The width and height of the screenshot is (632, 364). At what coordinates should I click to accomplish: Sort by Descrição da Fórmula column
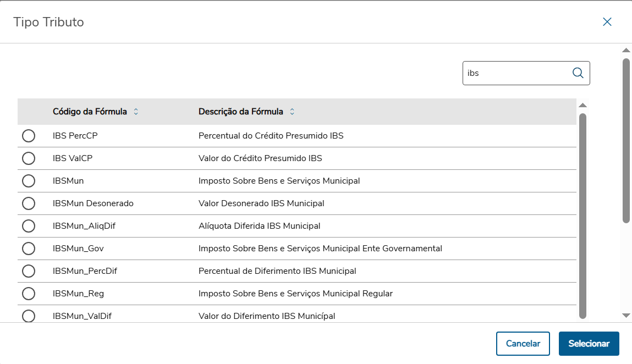pyautogui.click(x=292, y=112)
